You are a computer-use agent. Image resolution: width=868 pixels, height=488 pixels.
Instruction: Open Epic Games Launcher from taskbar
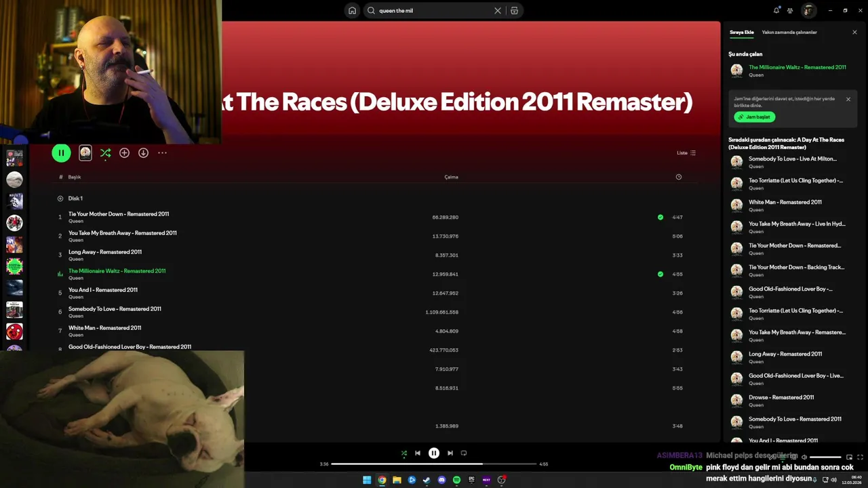471,480
